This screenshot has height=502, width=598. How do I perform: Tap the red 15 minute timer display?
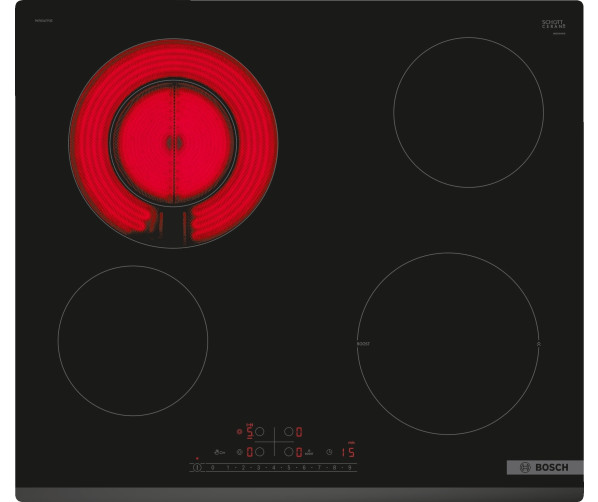[x=348, y=452]
